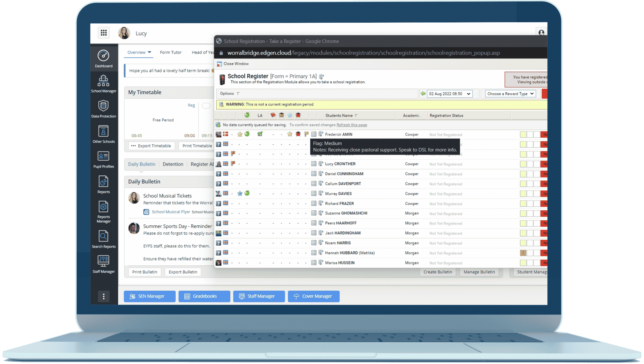The image size is (644, 364).
Task: Switch to the Head of Year tab
Action: point(203,52)
